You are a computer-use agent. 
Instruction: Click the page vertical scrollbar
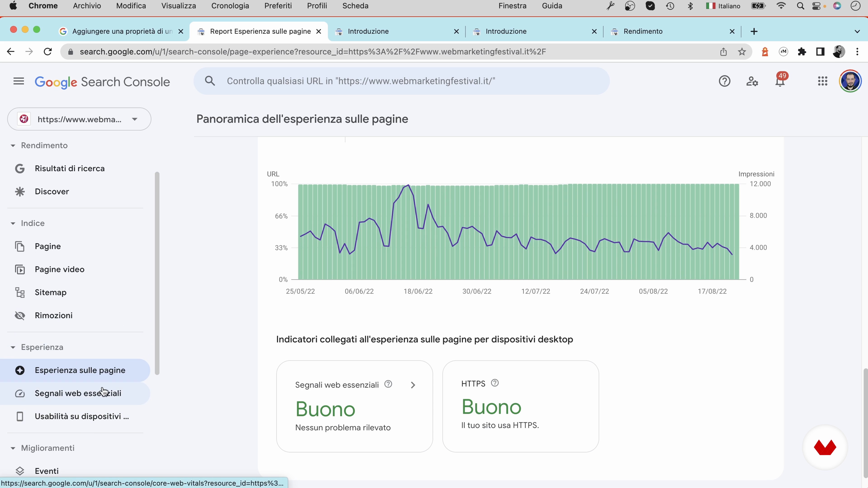pos(865,423)
